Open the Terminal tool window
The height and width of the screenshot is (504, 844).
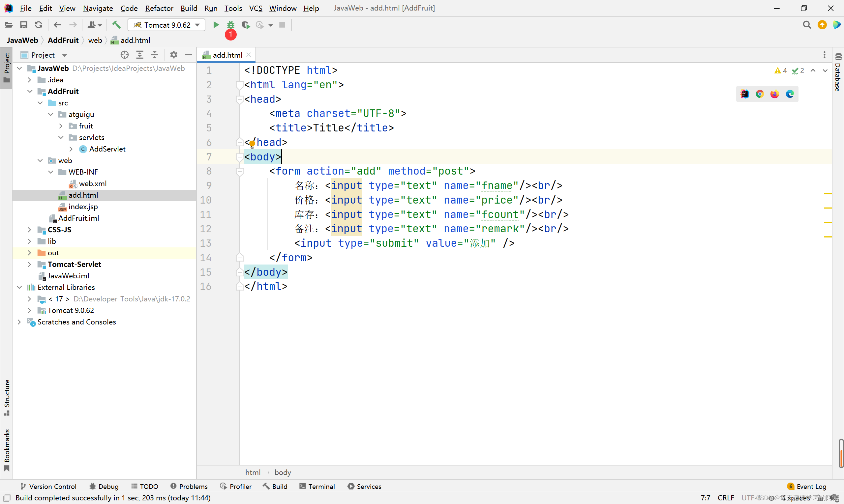[317, 486]
